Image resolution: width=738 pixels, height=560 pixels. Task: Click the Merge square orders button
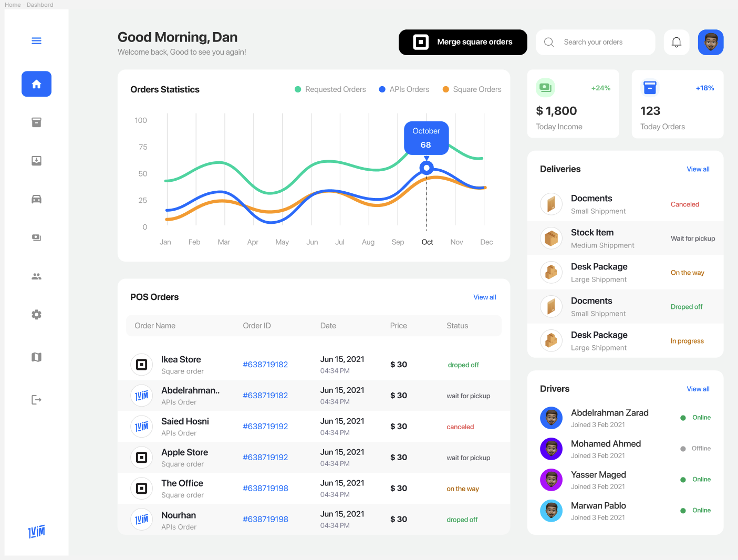coord(463,43)
